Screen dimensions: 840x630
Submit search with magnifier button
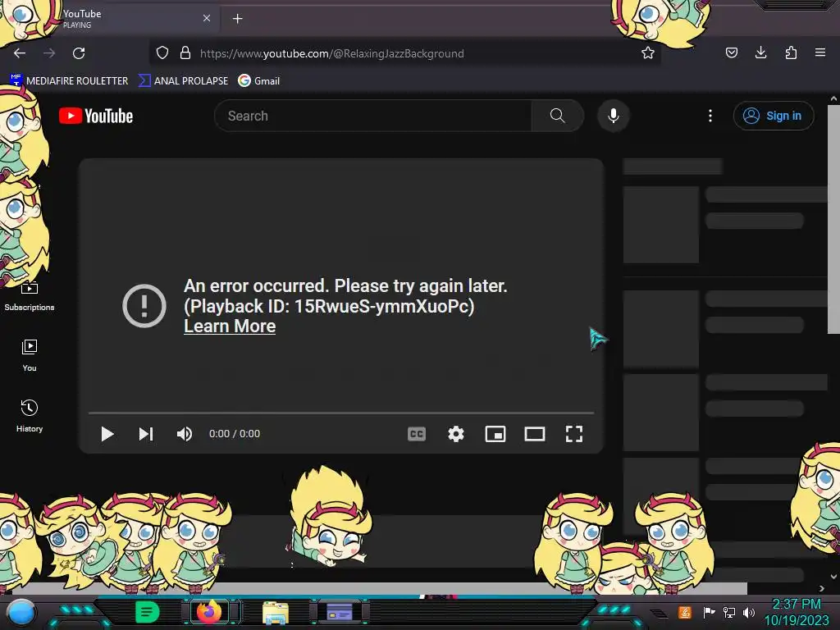(x=557, y=116)
